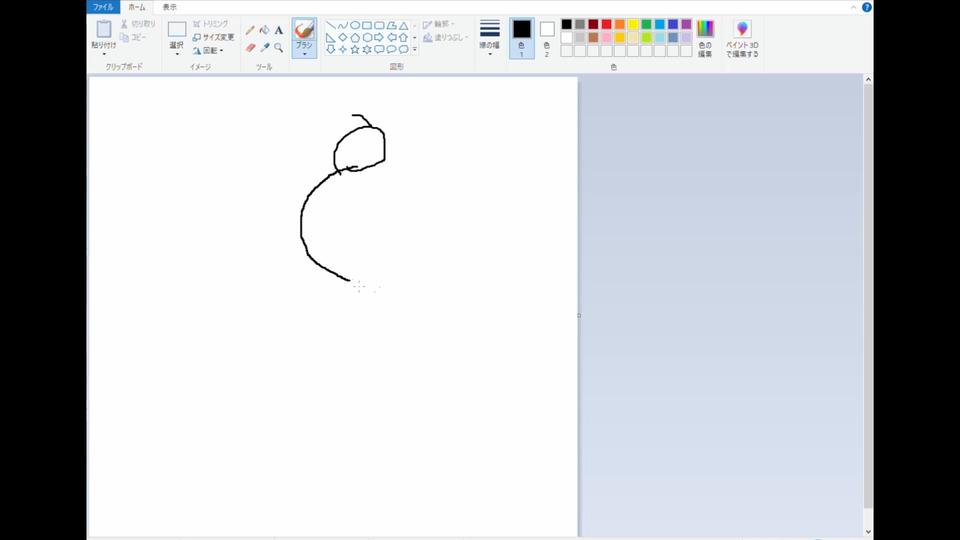Click the vertical scrollbar up arrow
The width and height of the screenshot is (960, 540).
tap(868, 80)
